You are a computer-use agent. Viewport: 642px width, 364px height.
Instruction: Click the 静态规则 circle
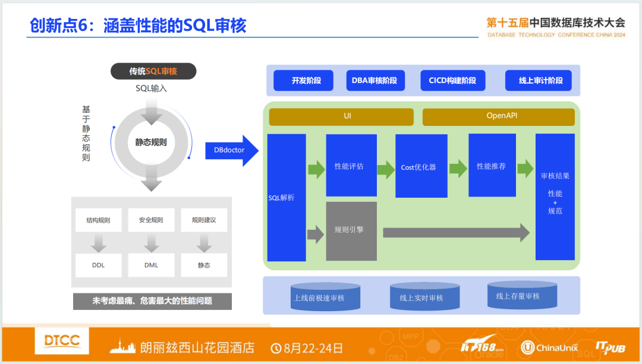[x=151, y=143]
